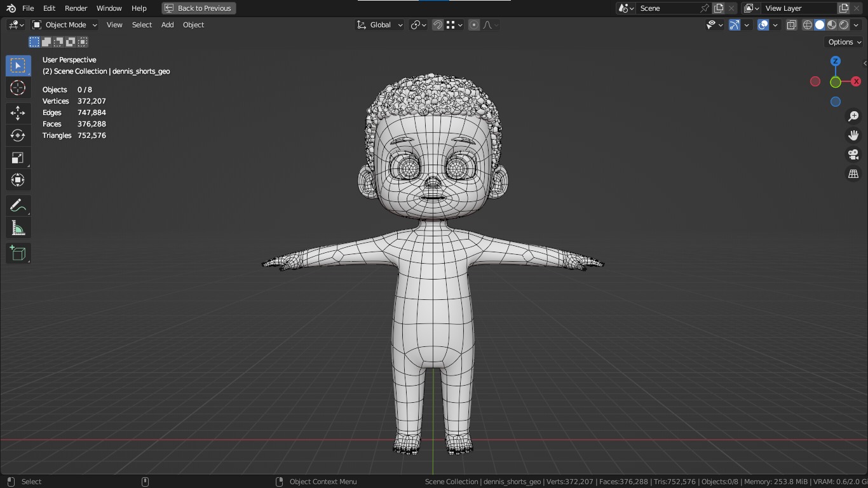The height and width of the screenshot is (488, 868).
Task: Switch to Solid shading
Action: coord(820,25)
